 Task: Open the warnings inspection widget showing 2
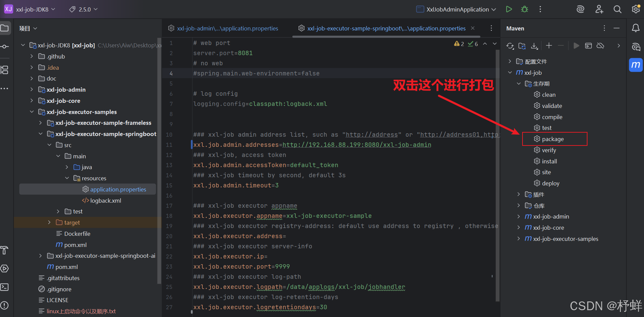(x=459, y=44)
